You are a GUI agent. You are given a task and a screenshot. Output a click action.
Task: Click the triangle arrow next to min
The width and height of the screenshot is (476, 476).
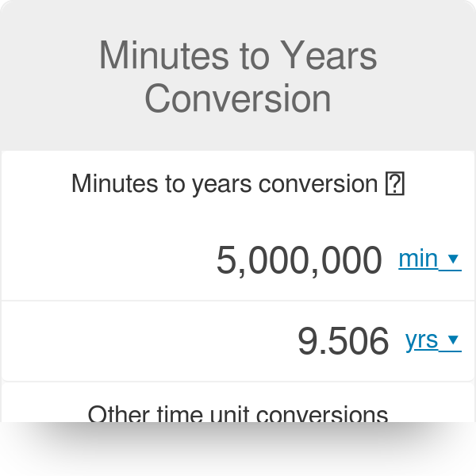[453, 259]
